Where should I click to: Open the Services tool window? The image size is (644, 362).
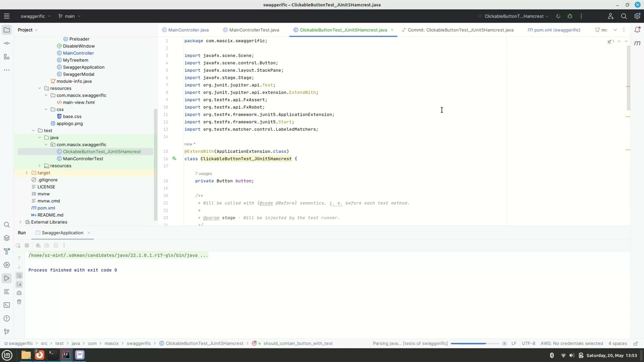[x=7, y=264]
